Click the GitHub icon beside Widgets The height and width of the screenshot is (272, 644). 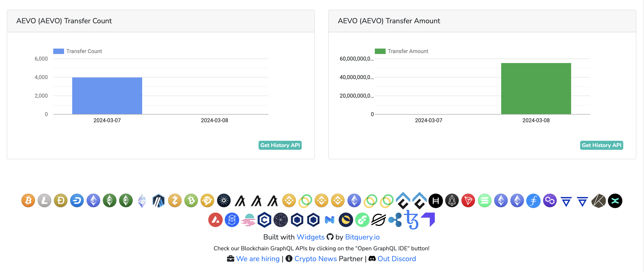pyautogui.click(x=330, y=237)
